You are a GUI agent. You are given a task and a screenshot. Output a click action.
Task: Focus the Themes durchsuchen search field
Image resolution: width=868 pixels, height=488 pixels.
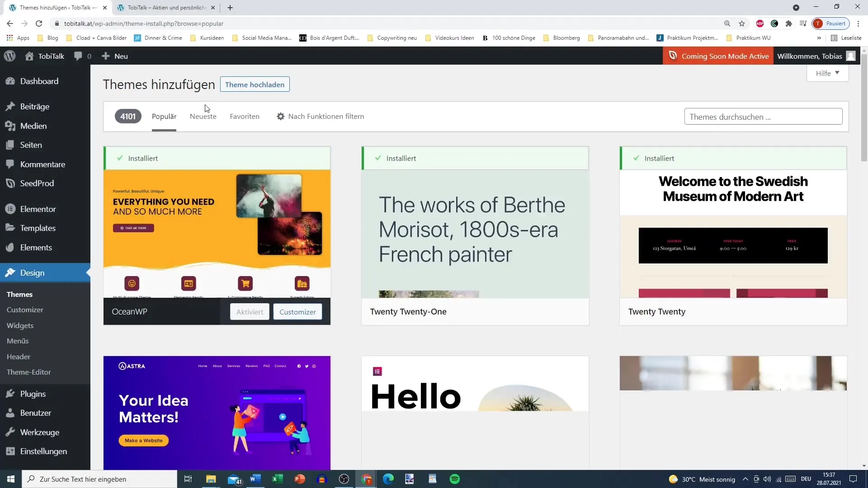pyautogui.click(x=763, y=117)
